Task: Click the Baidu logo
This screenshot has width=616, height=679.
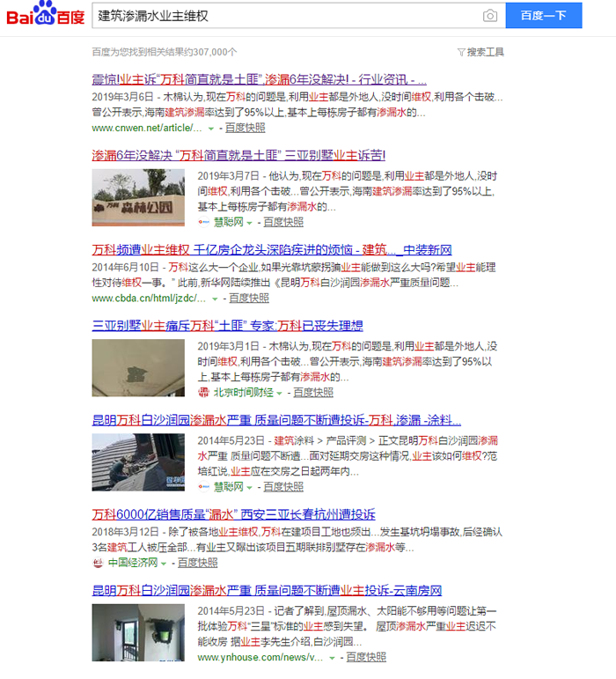Action: [46, 14]
